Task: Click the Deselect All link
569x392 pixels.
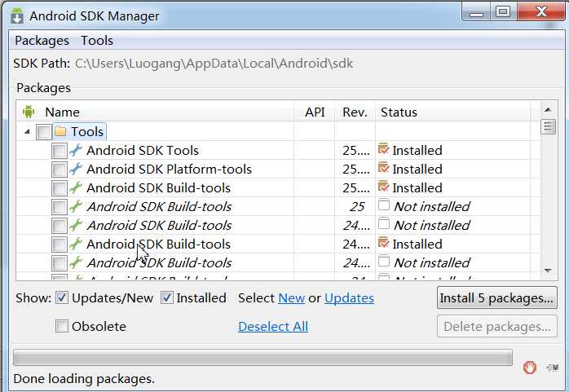Action: (273, 326)
